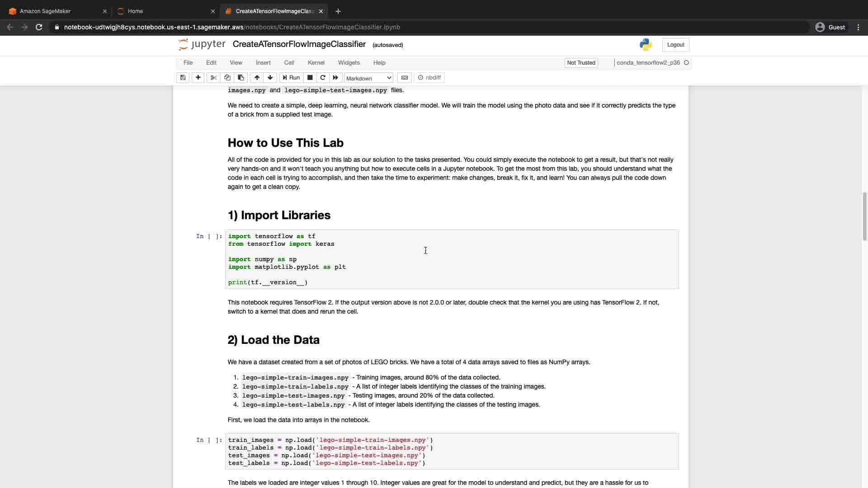
Task: Click the Run button
Action: pos(291,78)
